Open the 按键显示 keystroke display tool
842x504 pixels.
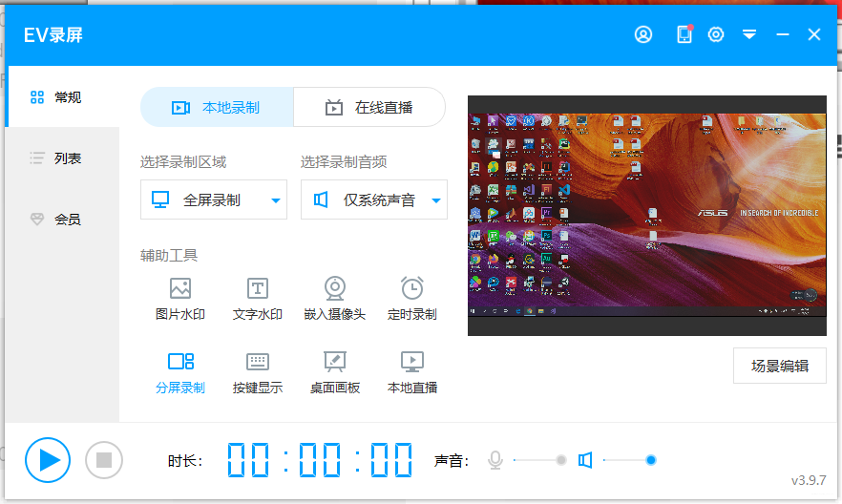click(258, 373)
